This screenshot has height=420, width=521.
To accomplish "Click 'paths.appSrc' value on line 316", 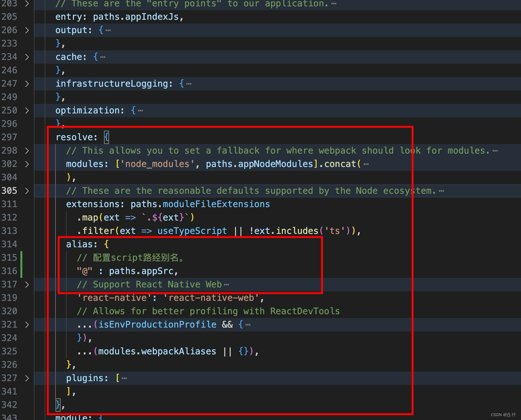I will (x=141, y=271).
